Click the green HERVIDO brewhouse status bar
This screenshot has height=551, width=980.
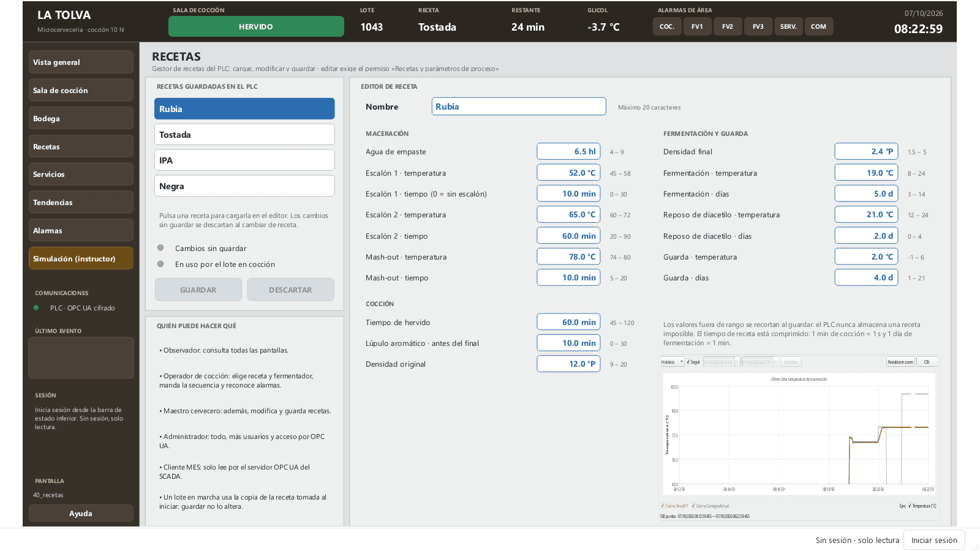256,26
